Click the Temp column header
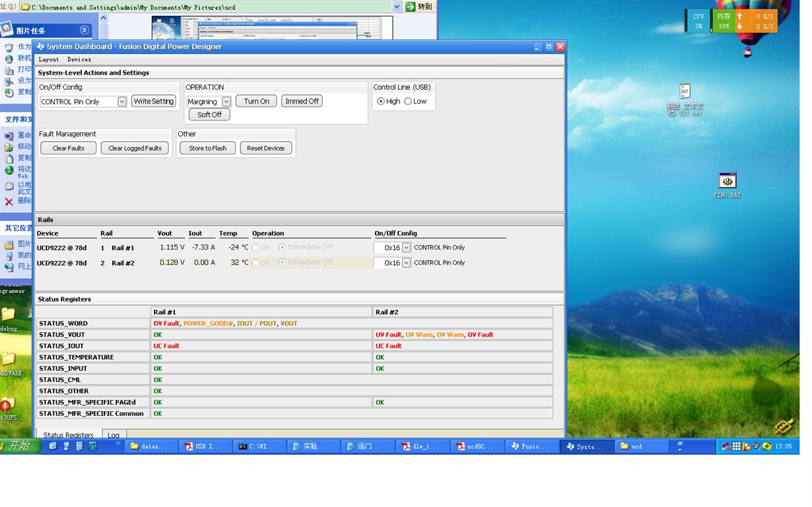Screen dimensions: 812x507 [228, 233]
